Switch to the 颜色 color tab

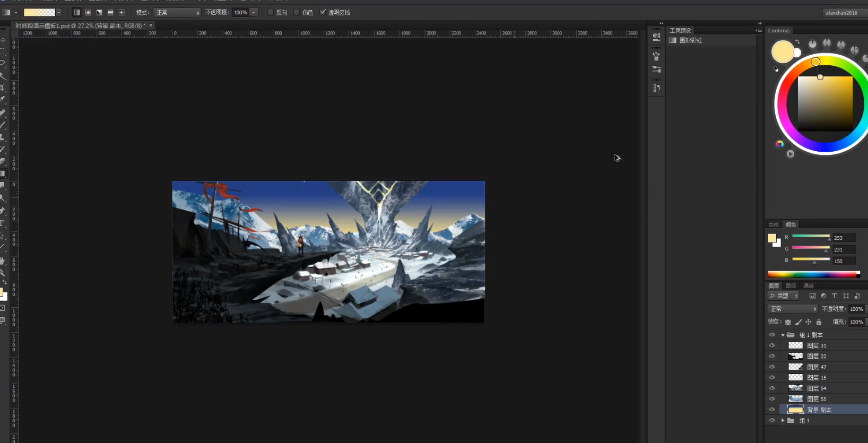click(791, 225)
